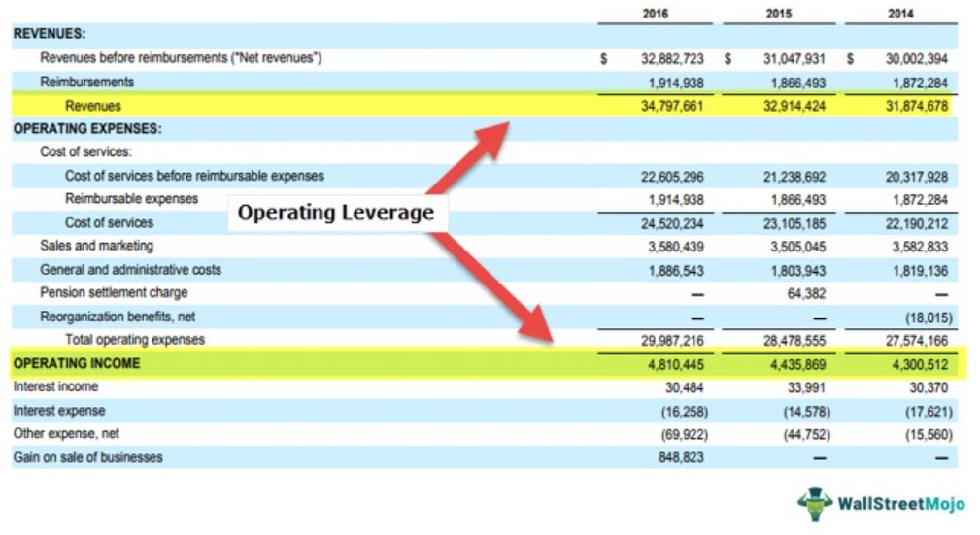
Task: Click the REVENUES: section heading
Action: 50,34
